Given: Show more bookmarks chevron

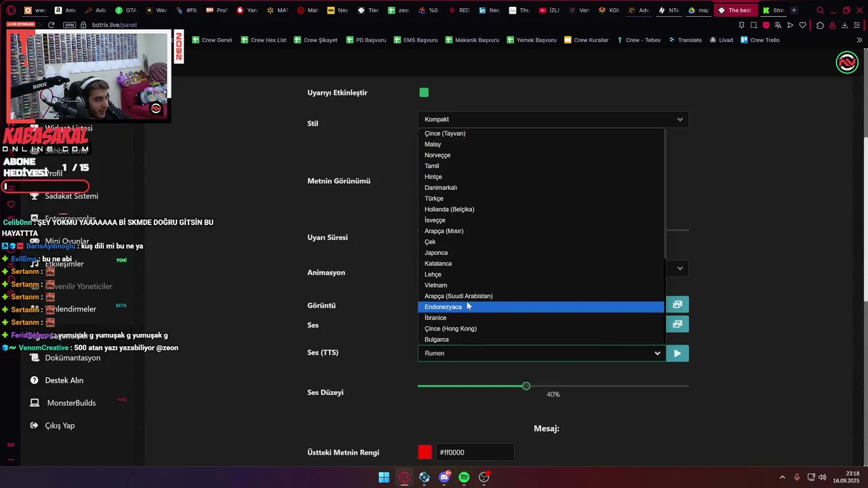Looking at the screenshot, I should click(x=859, y=40).
